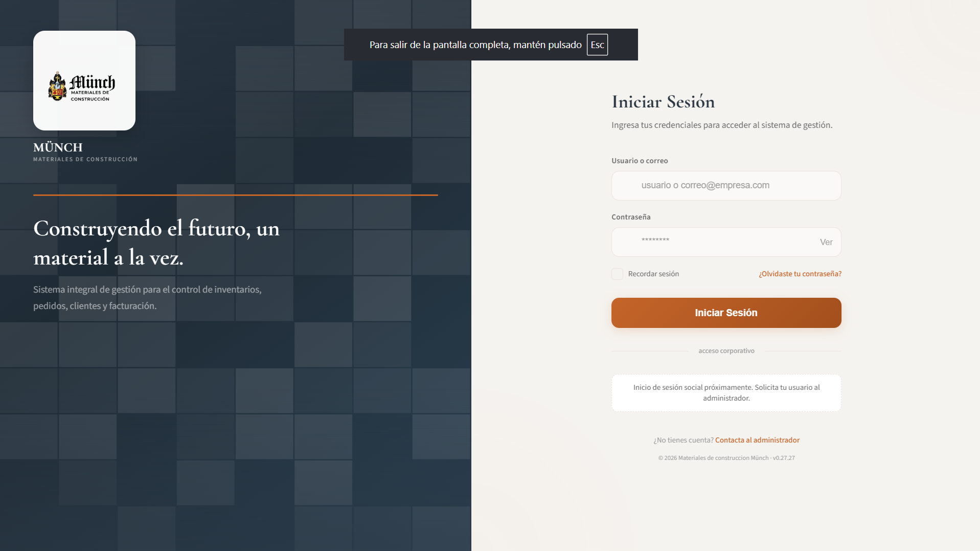Image resolution: width=980 pixels, height=551 pixels.
Task: Click the 'MÜNCH' brand name below logo
Action: tap(58, 147)
